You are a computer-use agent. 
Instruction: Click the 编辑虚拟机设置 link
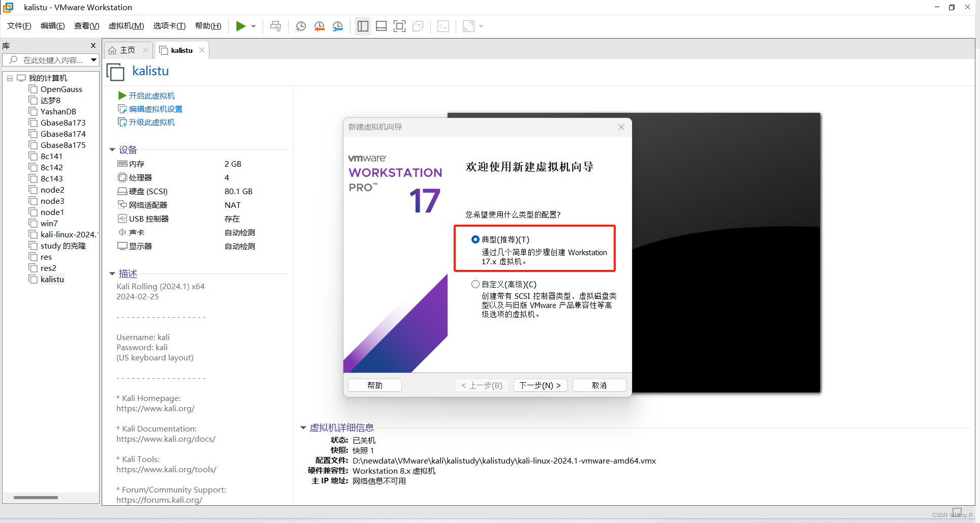(x=155, y=109)
